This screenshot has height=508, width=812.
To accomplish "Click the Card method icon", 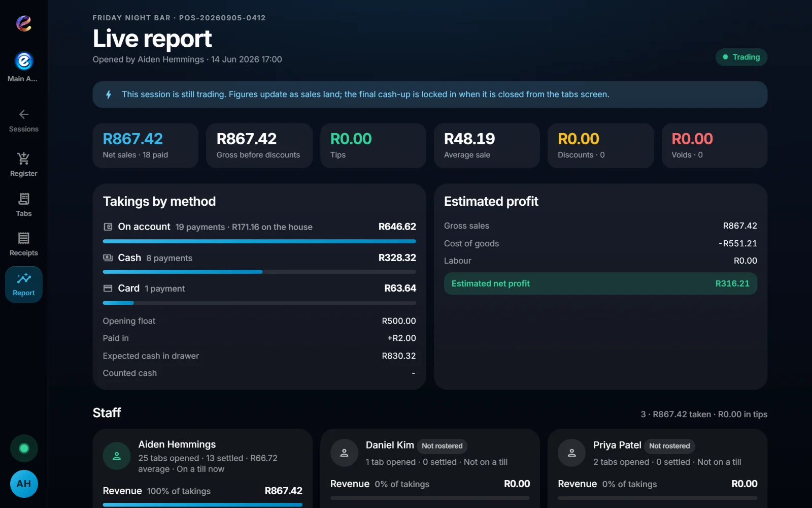I will (x=108, y=288).
